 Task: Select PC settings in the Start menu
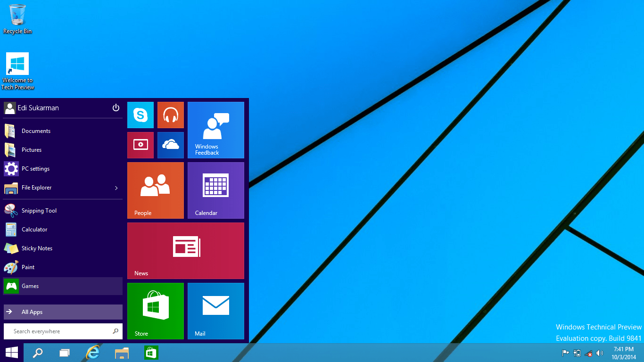(35, 169)
